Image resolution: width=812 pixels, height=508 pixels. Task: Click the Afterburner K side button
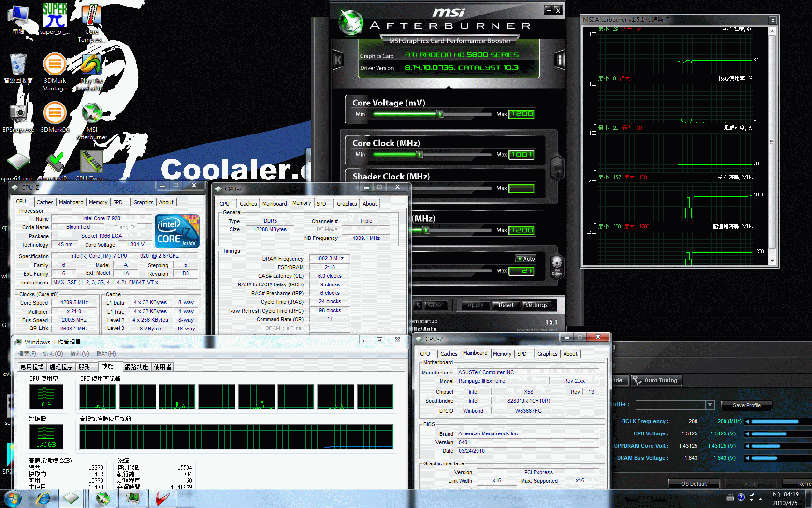coord(338,60)
